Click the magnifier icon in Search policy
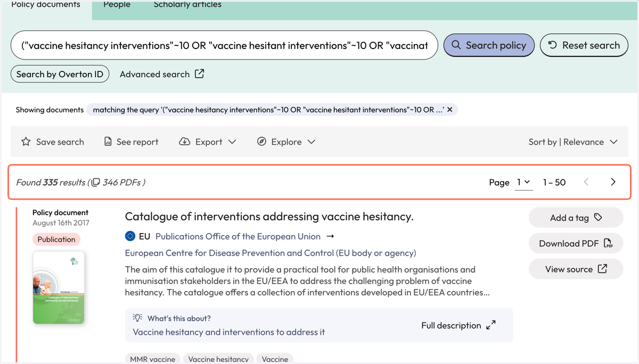The image size is (639, 364). tap(456, 45)
